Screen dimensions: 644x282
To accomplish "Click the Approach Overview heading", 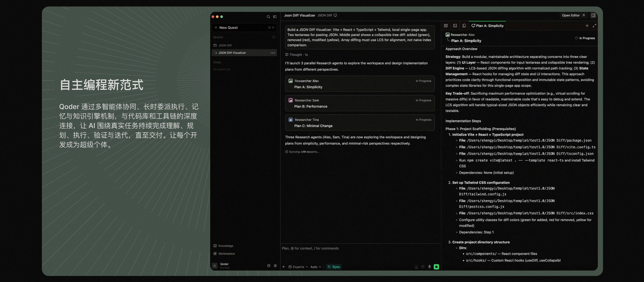I will click(x=461, y=49).
